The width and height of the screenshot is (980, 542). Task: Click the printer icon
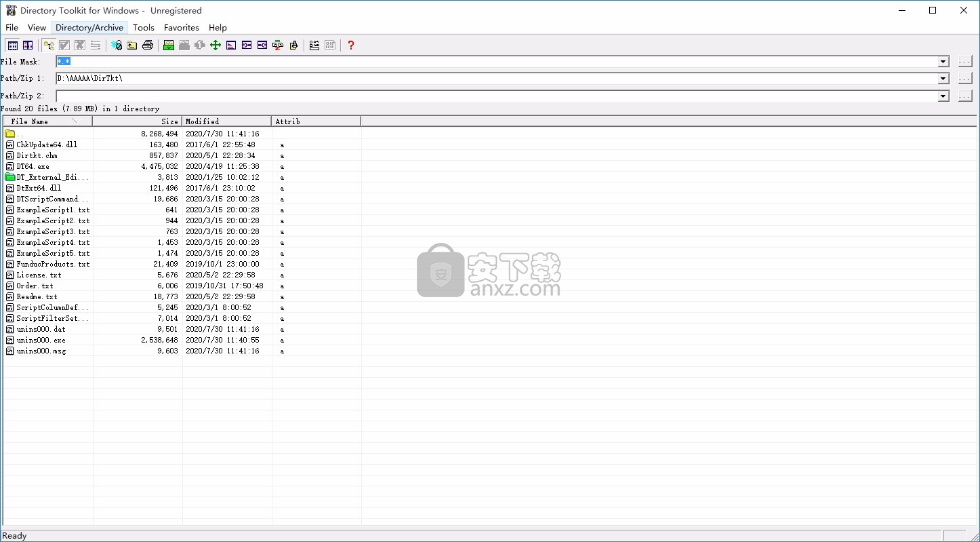148,45
